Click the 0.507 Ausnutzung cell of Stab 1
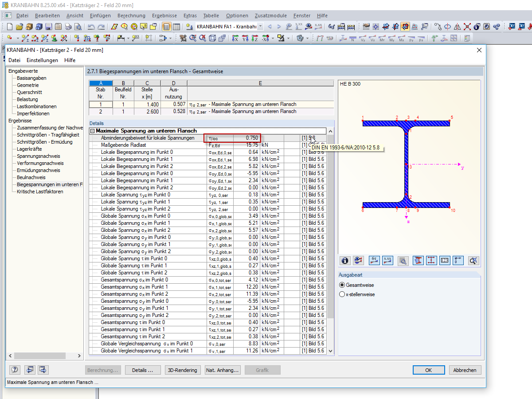 [x=173, y=104]
